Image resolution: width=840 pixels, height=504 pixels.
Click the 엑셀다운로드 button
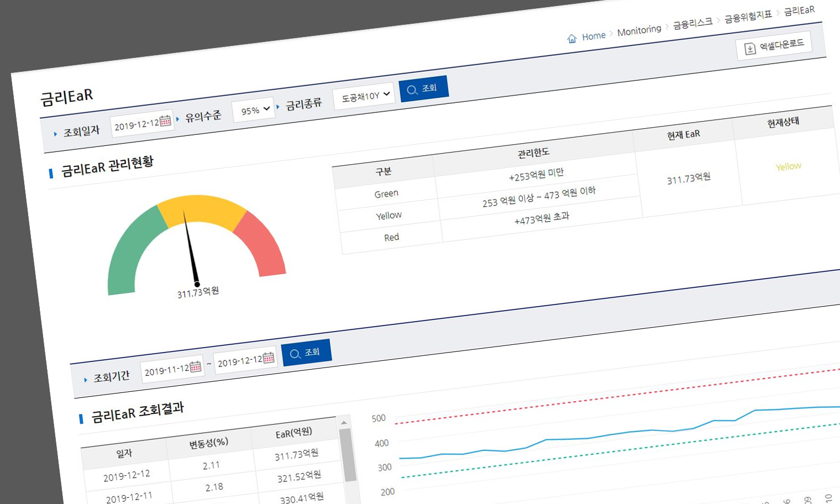774,45
